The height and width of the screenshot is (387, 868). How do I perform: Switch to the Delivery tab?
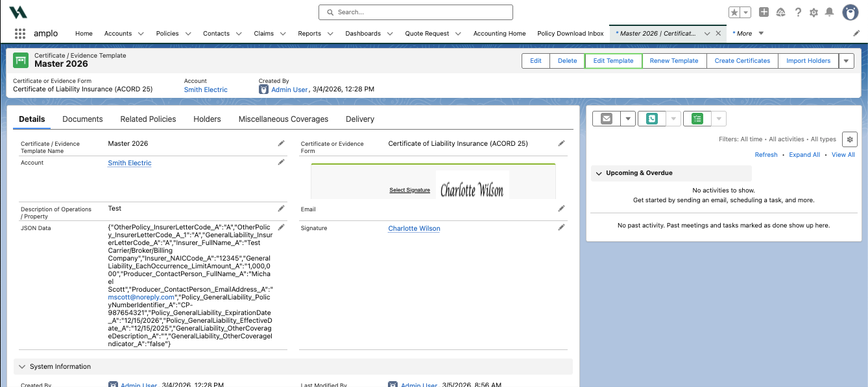point(360,119)
